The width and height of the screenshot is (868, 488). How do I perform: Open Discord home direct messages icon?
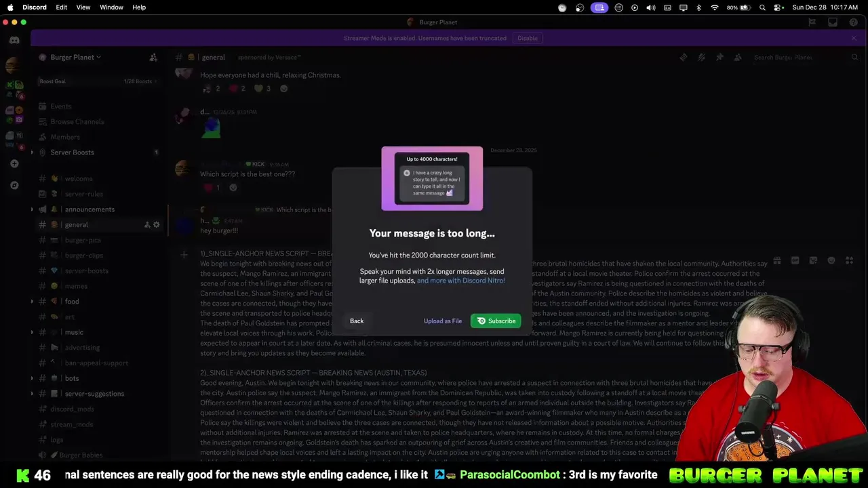point(14,41)
